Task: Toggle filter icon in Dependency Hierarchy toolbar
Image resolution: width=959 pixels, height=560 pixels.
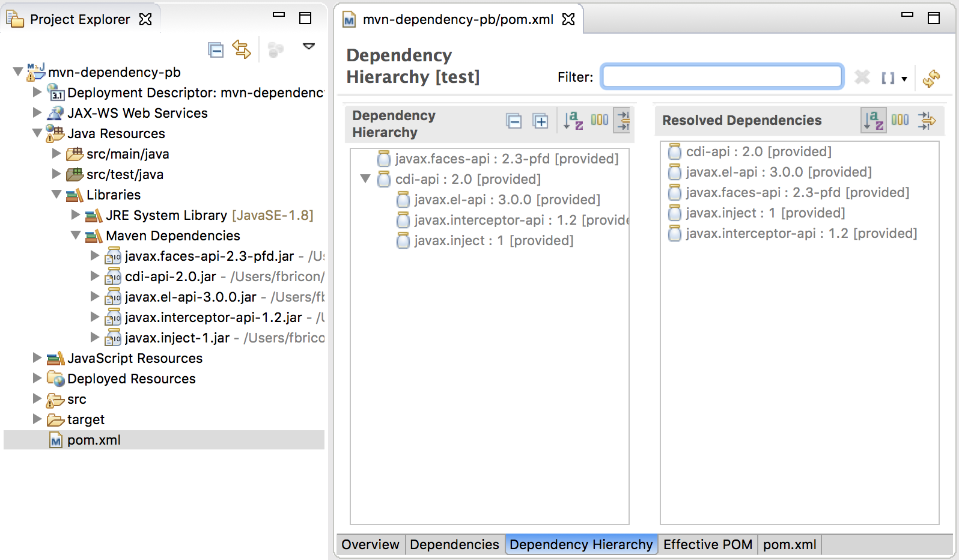Action: point(623,121)
